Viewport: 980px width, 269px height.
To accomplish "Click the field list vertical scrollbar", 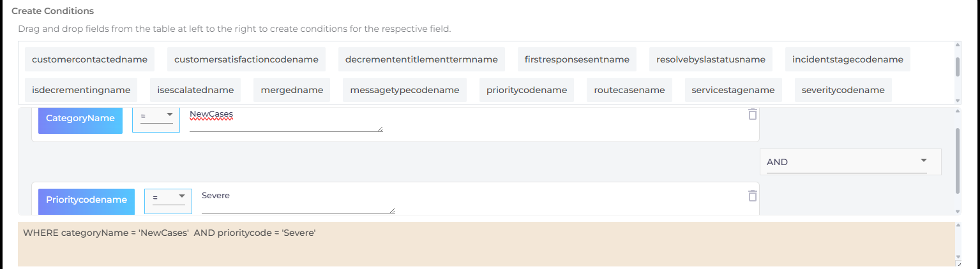I will pos(957,67).
